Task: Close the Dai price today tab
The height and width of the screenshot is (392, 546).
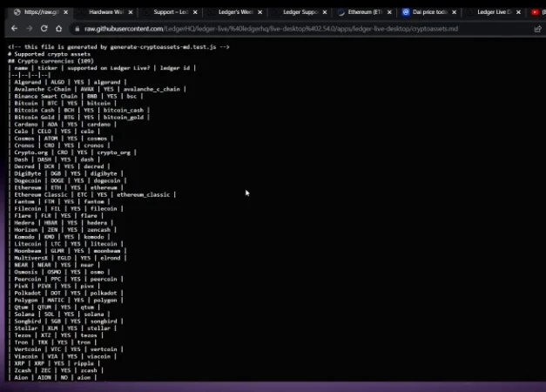Action: click(x=455, y=12)
